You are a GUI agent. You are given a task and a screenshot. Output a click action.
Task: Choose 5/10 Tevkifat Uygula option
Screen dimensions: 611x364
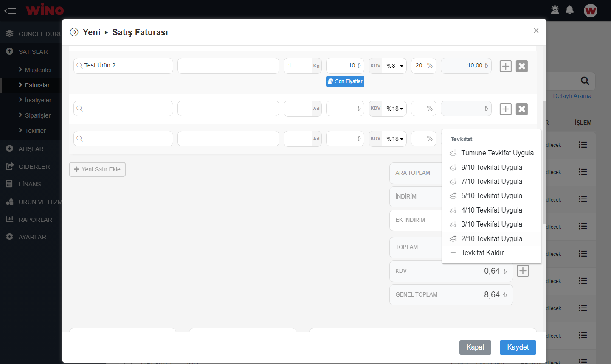click(491, 196)
